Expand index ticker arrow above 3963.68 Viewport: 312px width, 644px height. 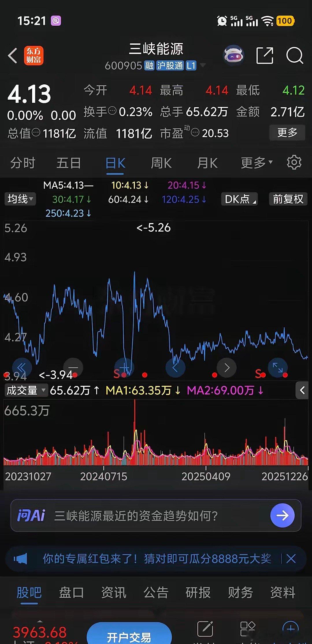pyautogui.click(x=40, y=621)
